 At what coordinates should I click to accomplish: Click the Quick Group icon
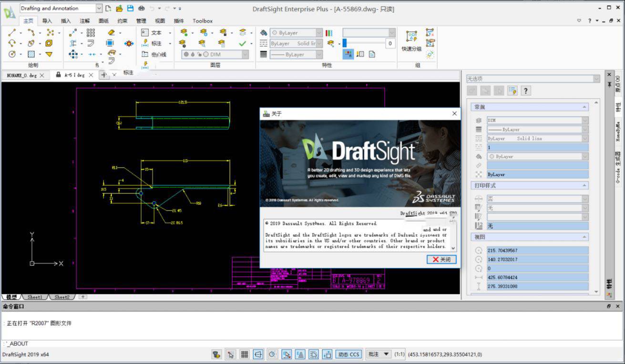click(411, 40)
